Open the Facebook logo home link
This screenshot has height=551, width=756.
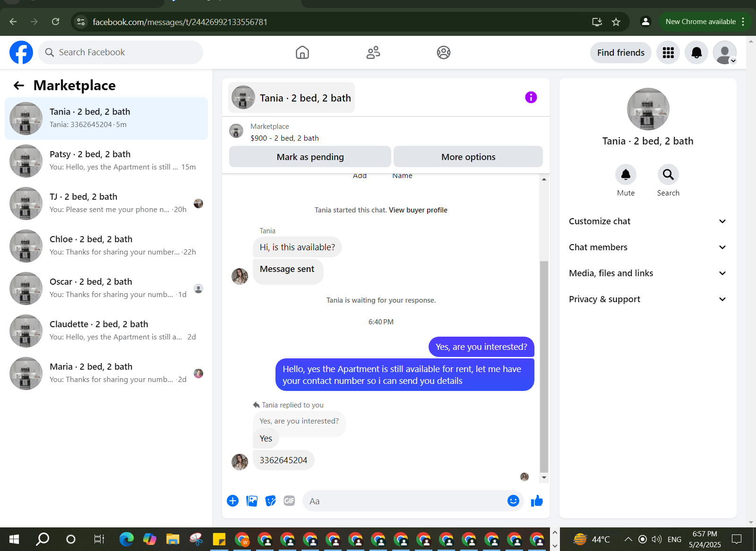pos(21,52)
